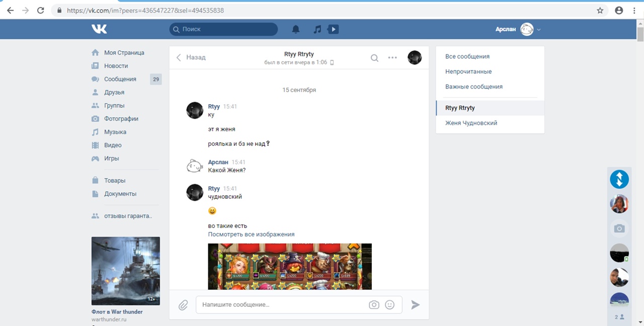Open the emoji smiley picker

click(389, 305)
